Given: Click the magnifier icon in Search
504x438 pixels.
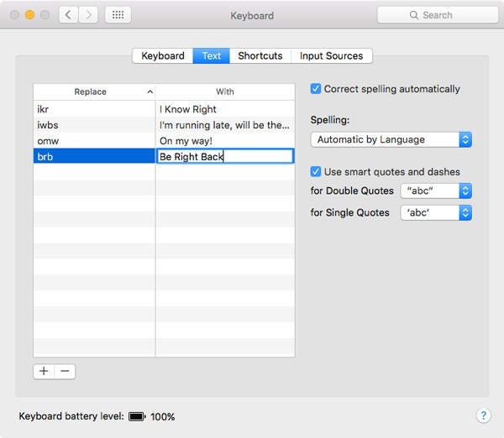Looking at the screenshot, I should pyautogui.click(x=414, y=15).
